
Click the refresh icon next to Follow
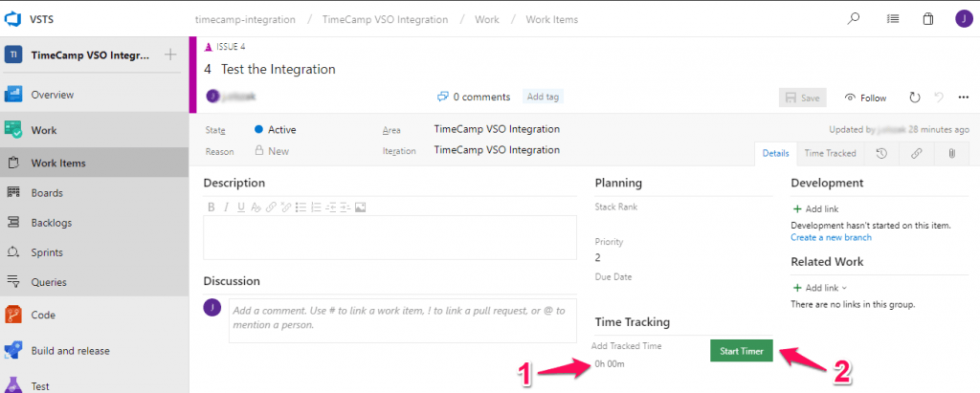pos(914,98)
